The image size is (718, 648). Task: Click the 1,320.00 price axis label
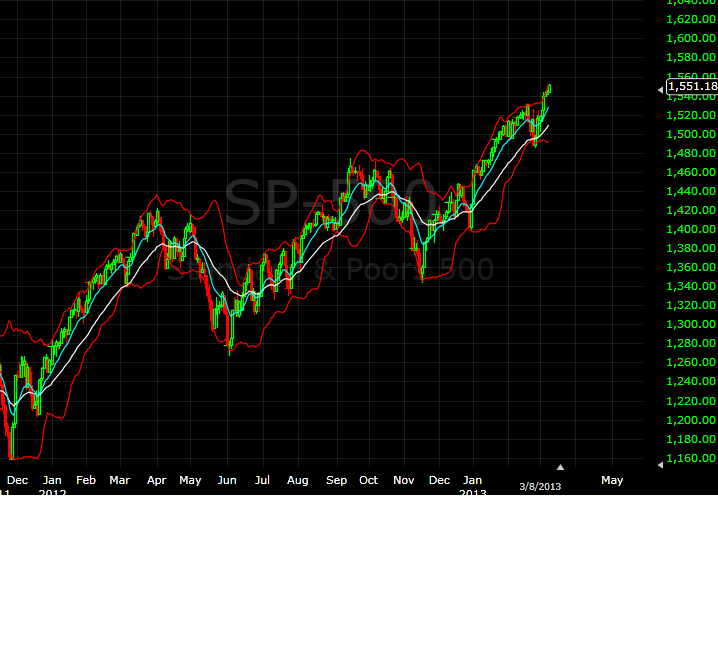point(691,305)
